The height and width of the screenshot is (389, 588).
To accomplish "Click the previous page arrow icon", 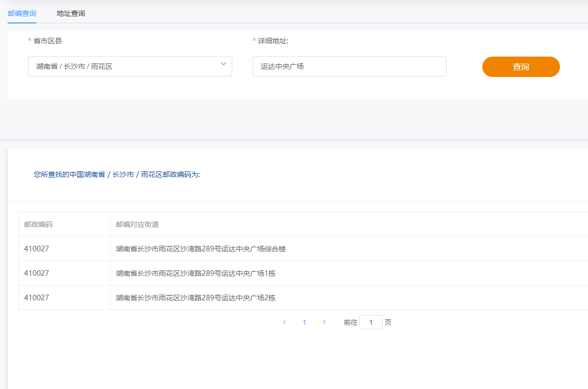I will click(x=284, y=322).
